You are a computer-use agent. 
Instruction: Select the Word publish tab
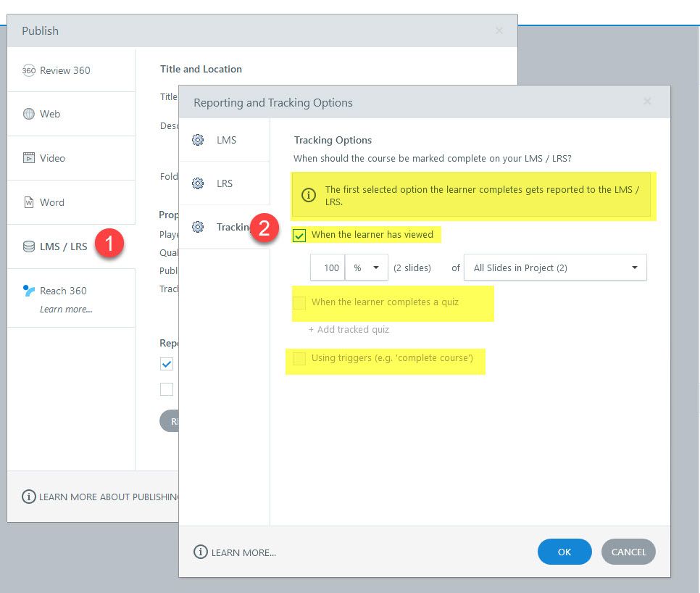pyautogui.click(x=71, y=202)
